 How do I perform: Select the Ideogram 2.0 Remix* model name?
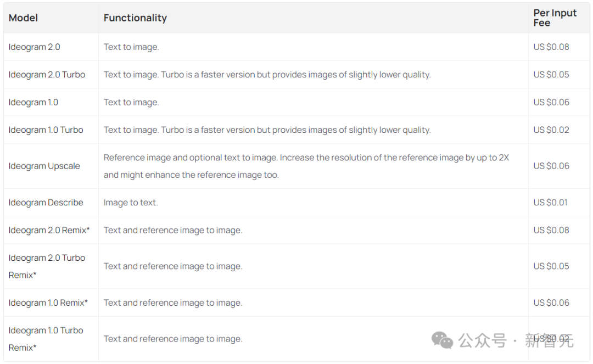(49, 231)
